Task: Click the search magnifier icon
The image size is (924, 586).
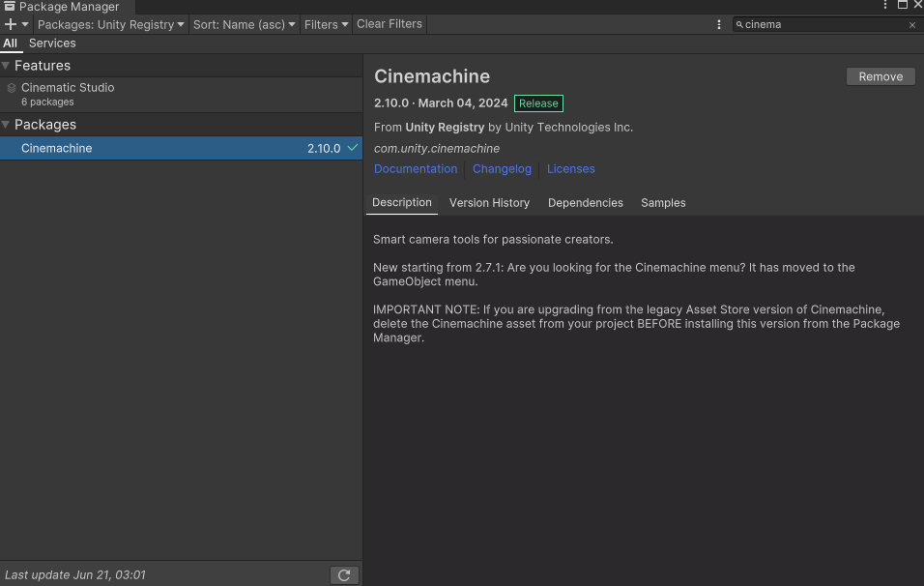Action: point(739,25)
